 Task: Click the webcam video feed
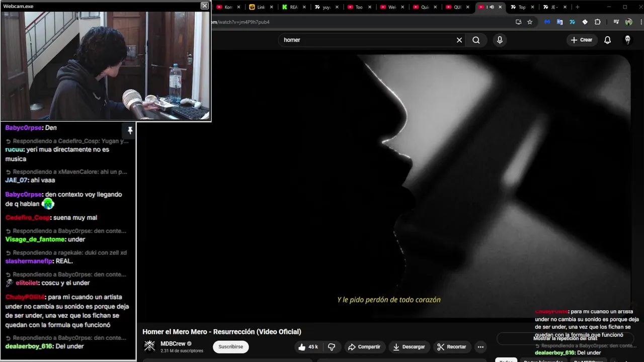click(106, 66)
